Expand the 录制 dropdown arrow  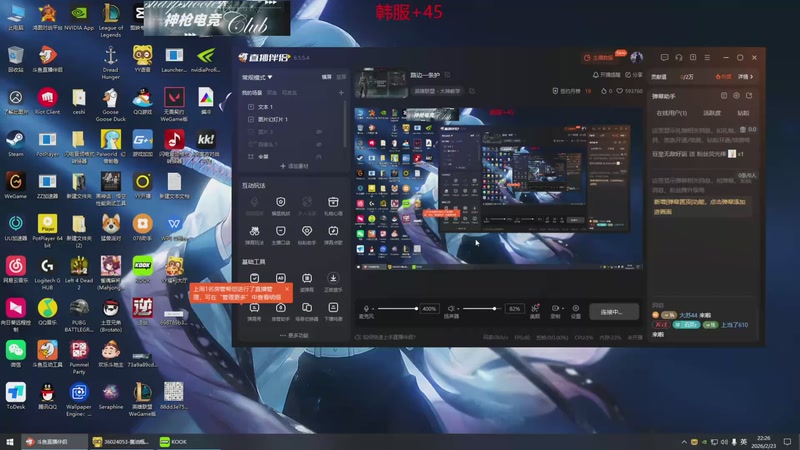(x=562, y=309)
